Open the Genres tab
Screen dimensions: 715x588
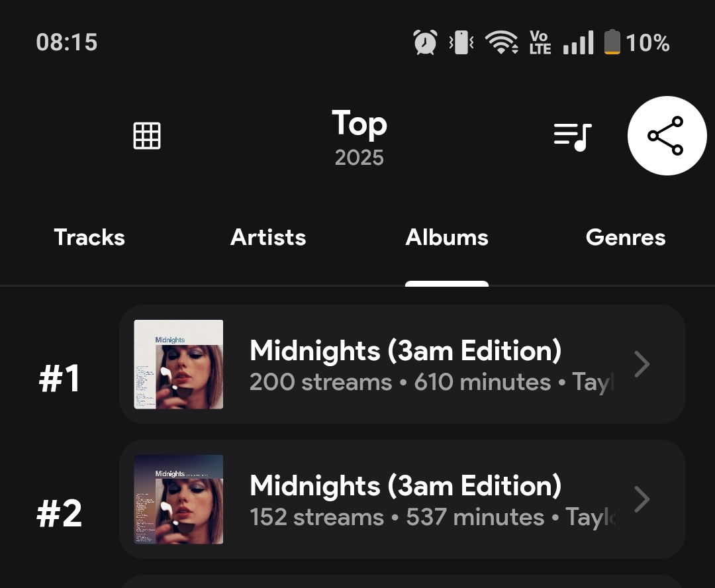[626, 238]
